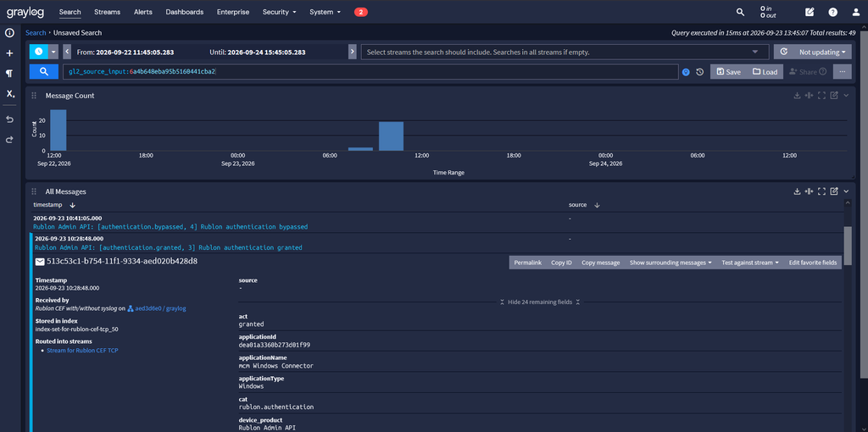The width and height of the screenshot is (868, 432).
Task: Open Show surrounding messages dropdown
Action: [x=670, y=263]
